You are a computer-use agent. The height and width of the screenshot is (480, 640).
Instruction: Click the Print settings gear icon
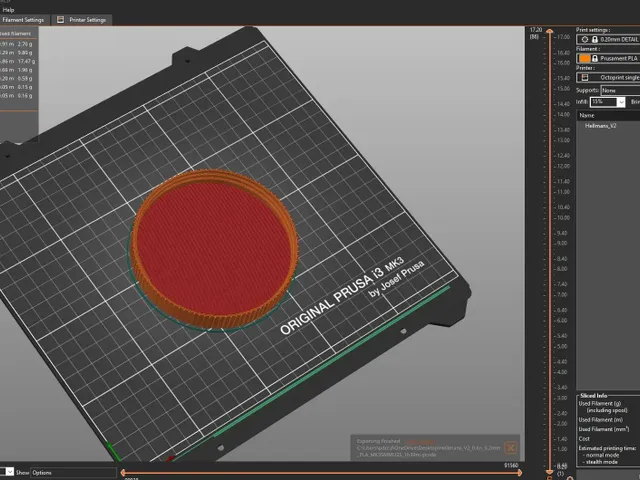click(x=584, y=39)
